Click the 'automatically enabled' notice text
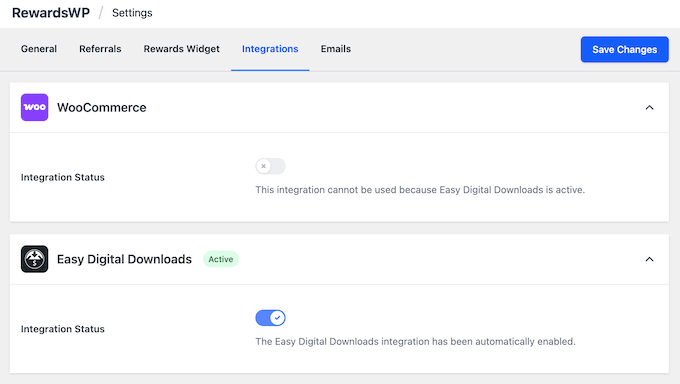The height and width of the screenshot is (384, 680). [415, 341]
